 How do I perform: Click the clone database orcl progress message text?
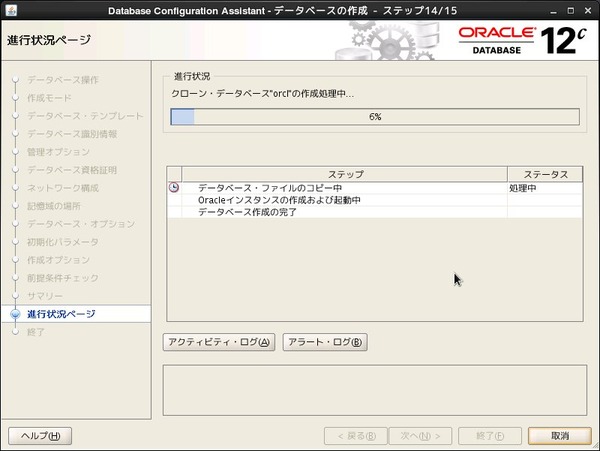click(262, 93)
